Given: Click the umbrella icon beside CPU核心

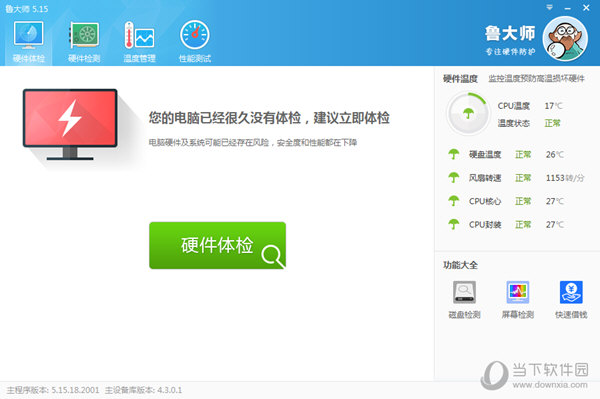Looking at the screenshot, I should click(x=454, y=201).
